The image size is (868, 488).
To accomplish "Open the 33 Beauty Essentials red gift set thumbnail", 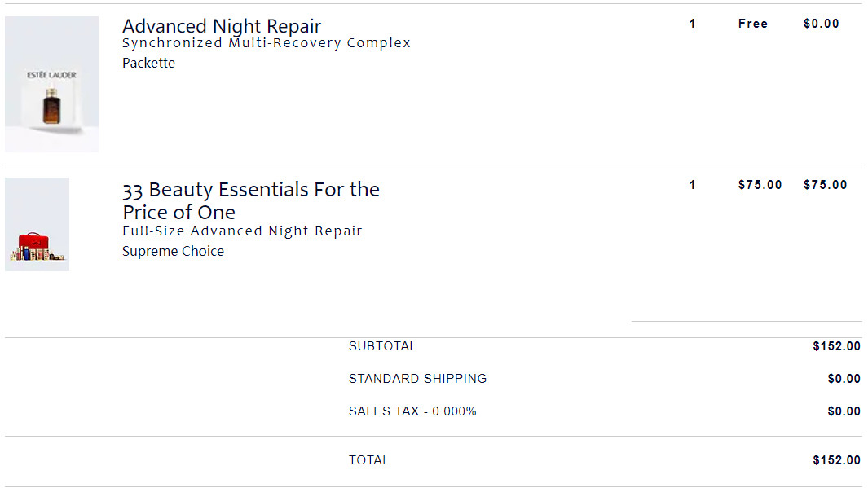I will 37,224.
